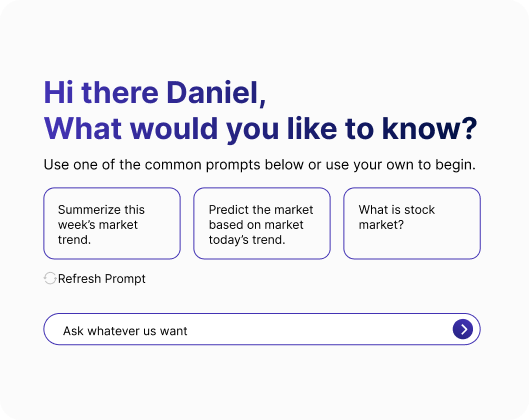Select the chevron inside the purple circle
This screenshot has height=420, width=529.
pos(464,329)
